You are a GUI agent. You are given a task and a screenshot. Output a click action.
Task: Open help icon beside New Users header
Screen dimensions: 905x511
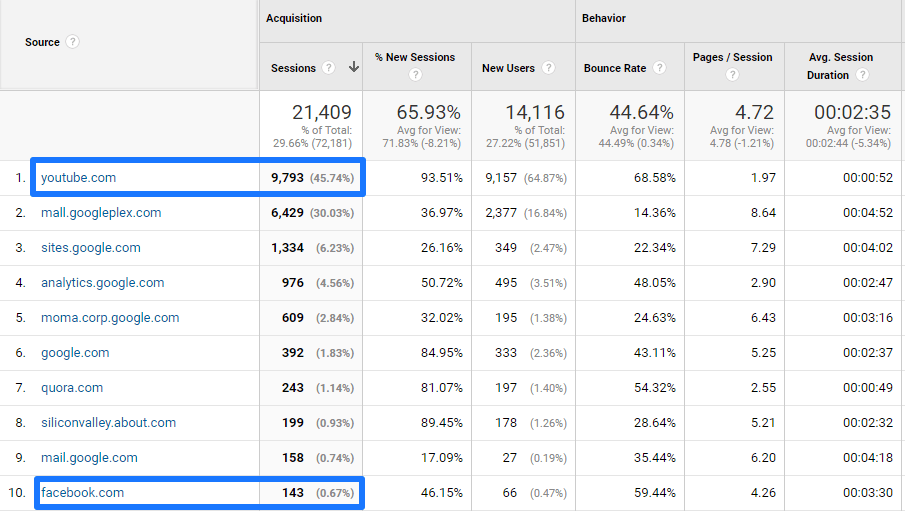548,68
